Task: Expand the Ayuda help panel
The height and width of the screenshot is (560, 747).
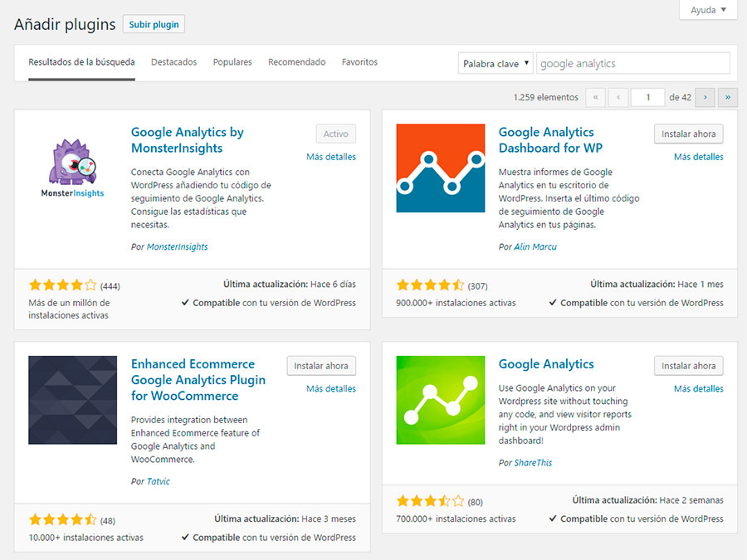Action: coord(707,10)
